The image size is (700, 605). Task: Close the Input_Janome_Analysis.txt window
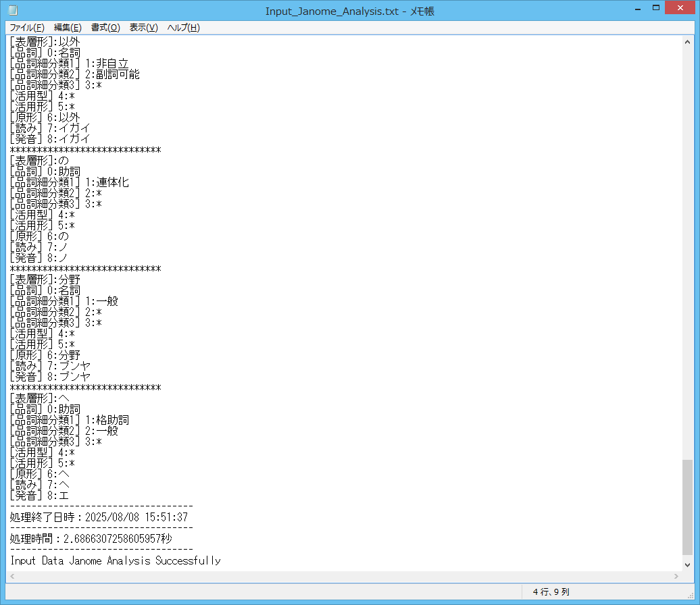[680, 8]
